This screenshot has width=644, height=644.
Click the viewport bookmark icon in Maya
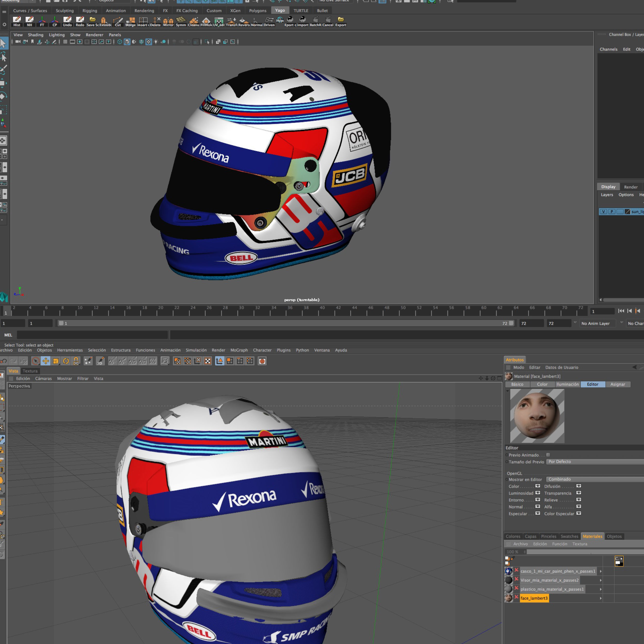[x=32, y=42]
